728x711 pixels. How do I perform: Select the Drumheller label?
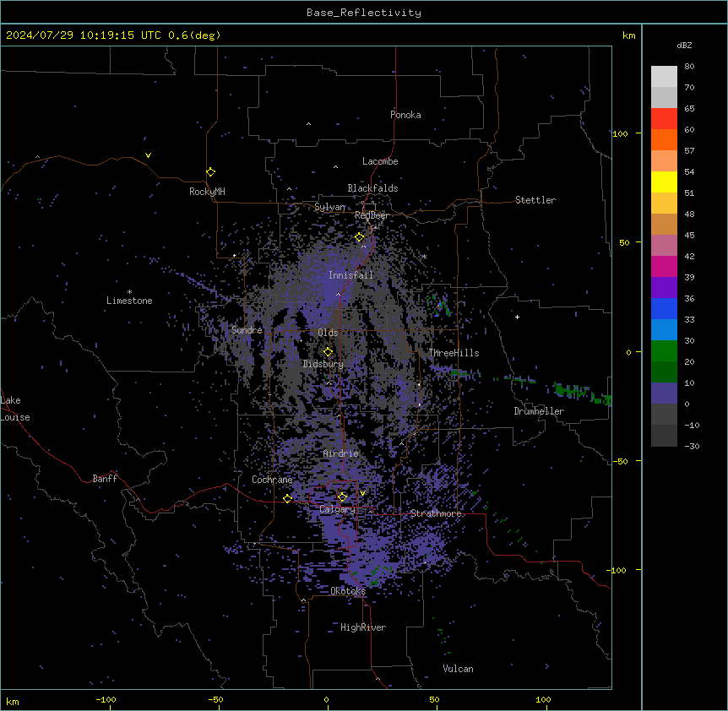(539, 411)
